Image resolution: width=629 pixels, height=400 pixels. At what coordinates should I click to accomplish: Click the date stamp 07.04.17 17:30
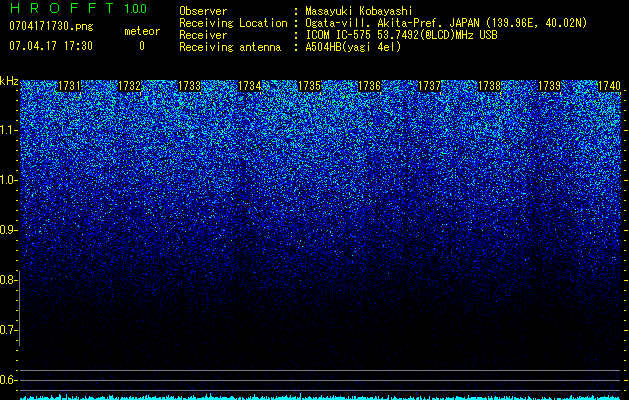tap(51, 46)
